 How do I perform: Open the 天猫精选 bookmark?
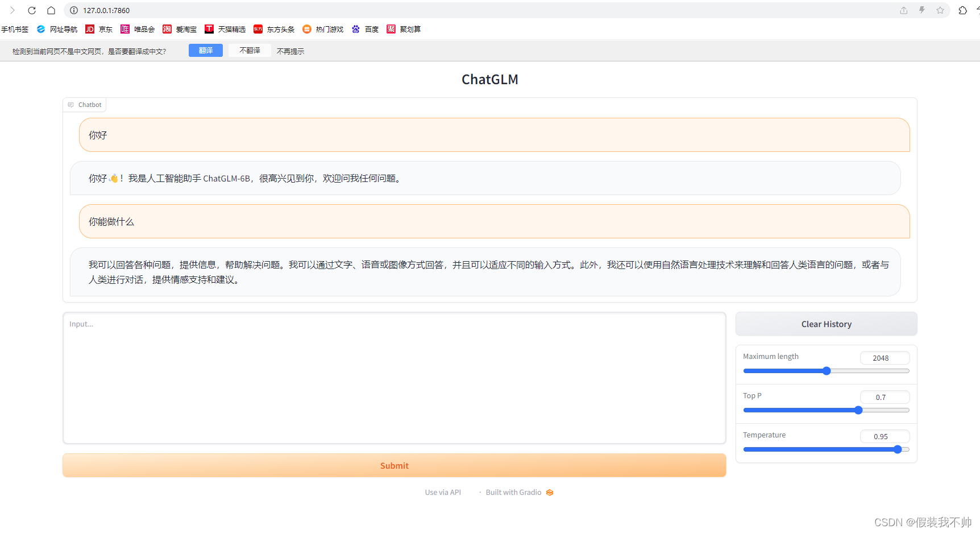click(x=225, y=29)
